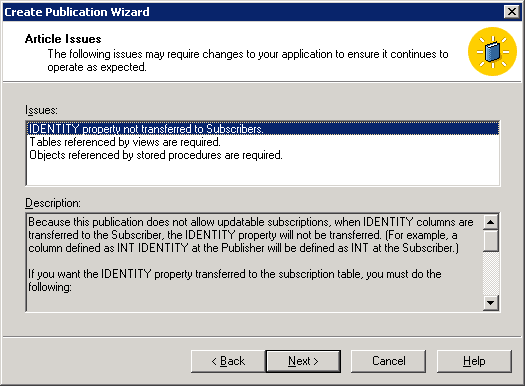Image resolution: width=525 pixels, height=386 pixels.
Task: Select Tables referenced by views are required
Action: coord(125,142)
